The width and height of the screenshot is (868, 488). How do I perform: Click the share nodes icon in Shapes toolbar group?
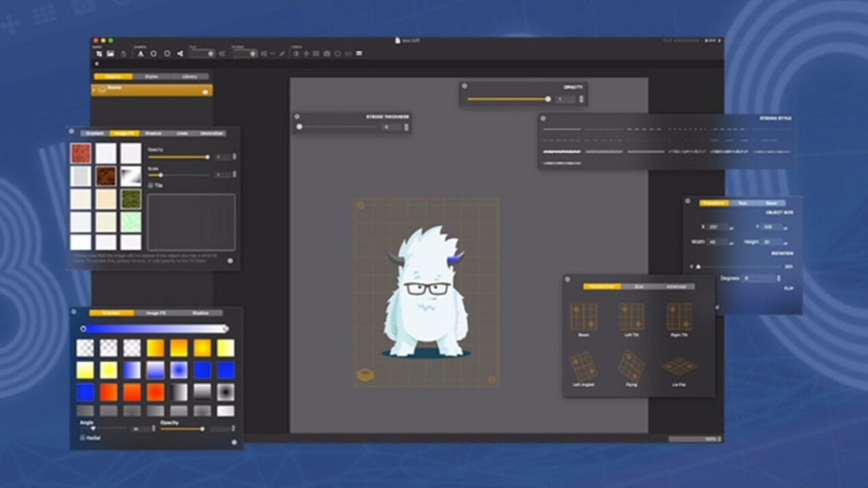point(180,54)
